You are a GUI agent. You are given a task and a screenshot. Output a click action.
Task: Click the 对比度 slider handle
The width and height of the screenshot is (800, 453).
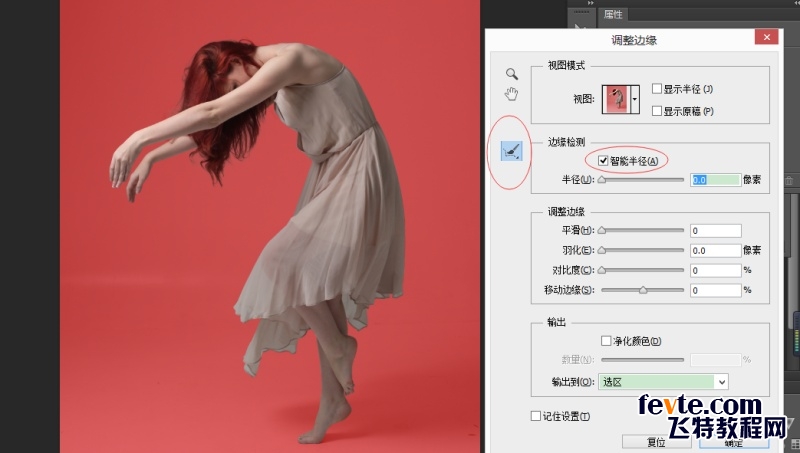tap(602, 270)
